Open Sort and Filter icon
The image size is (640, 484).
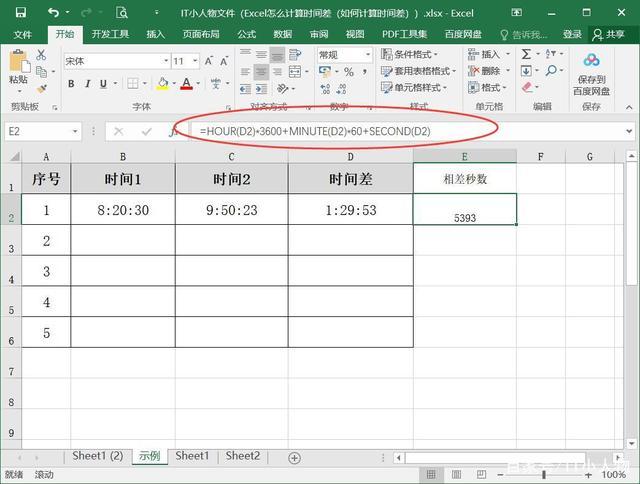pos(551,54)
